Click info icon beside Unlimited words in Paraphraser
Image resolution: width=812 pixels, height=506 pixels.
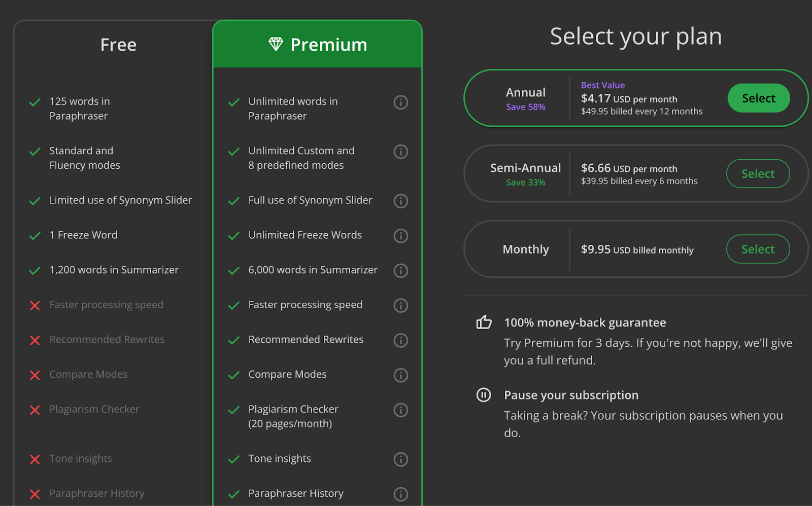pos(401,102)
